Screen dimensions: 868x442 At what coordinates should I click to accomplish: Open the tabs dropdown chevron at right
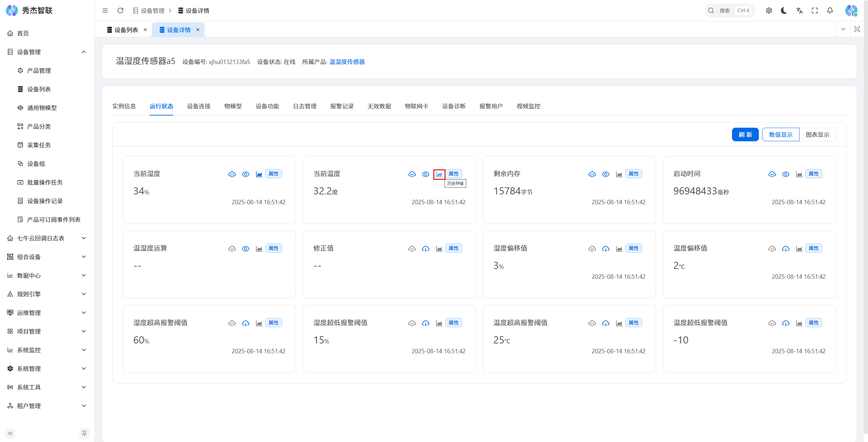pyautogui.click(x=843, y=29)
